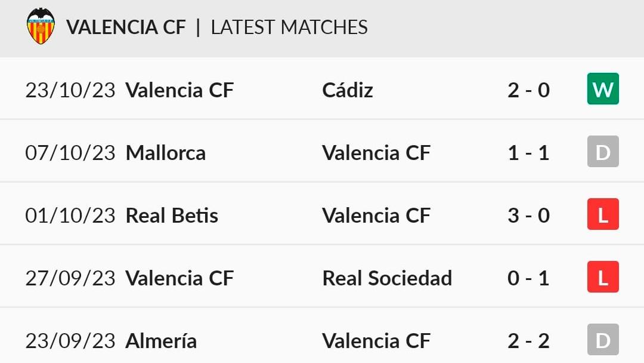
Task: Open the Mallorca team link
Action: pyautogui.click(x=166, y=153)
